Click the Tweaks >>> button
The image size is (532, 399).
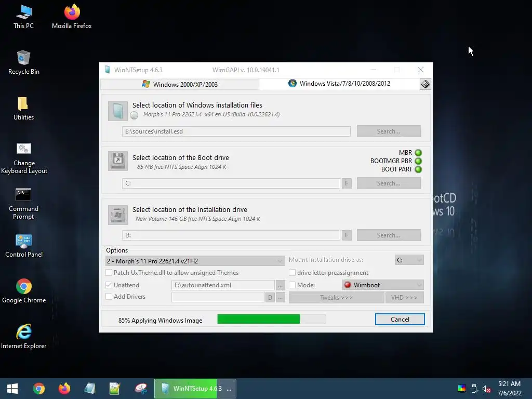point(336,298)
